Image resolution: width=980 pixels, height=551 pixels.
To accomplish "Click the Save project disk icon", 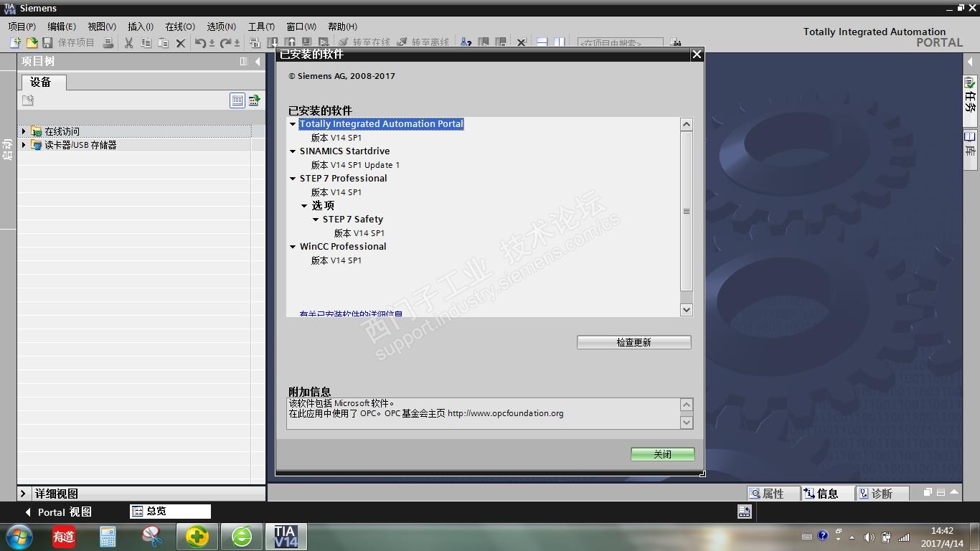I will click(x=47, y=43).
